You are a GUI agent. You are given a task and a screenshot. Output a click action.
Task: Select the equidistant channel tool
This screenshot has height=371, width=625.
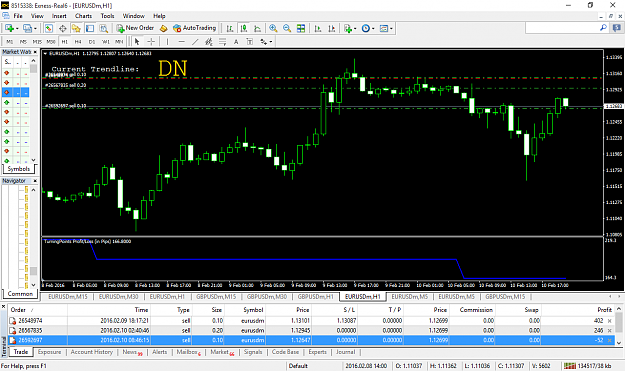point(208,41)
